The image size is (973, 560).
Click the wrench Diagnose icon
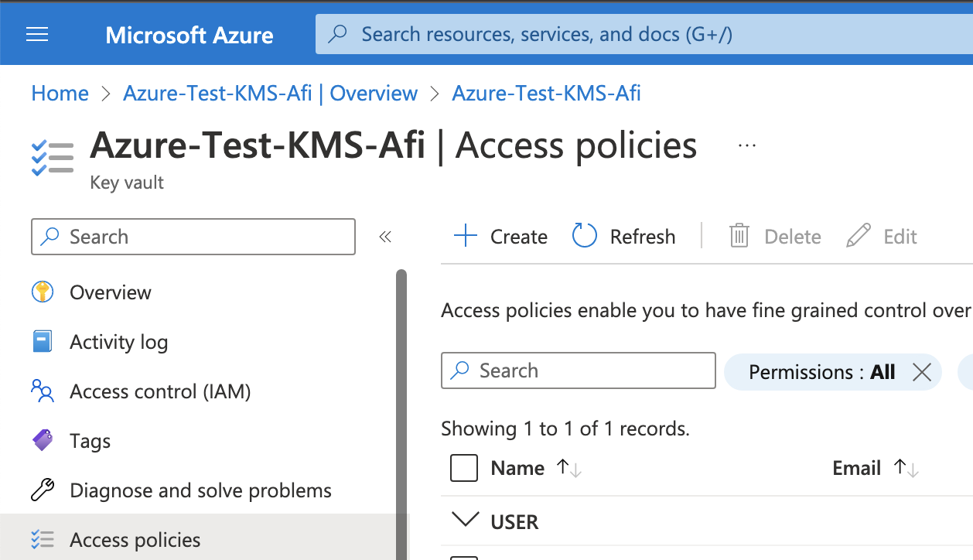pos(43,490)
